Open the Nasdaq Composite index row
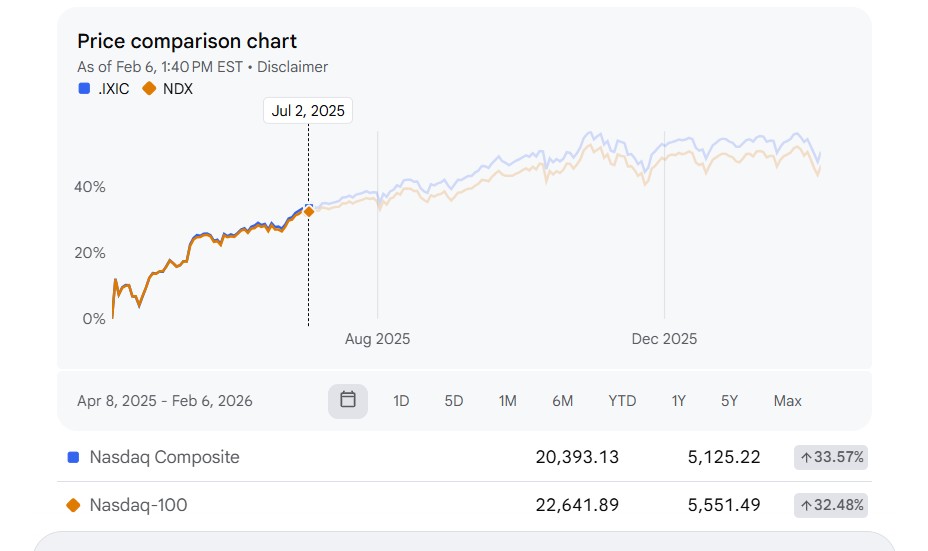The width and height of the screenshot is (928, 551). [x=165, y=457]
